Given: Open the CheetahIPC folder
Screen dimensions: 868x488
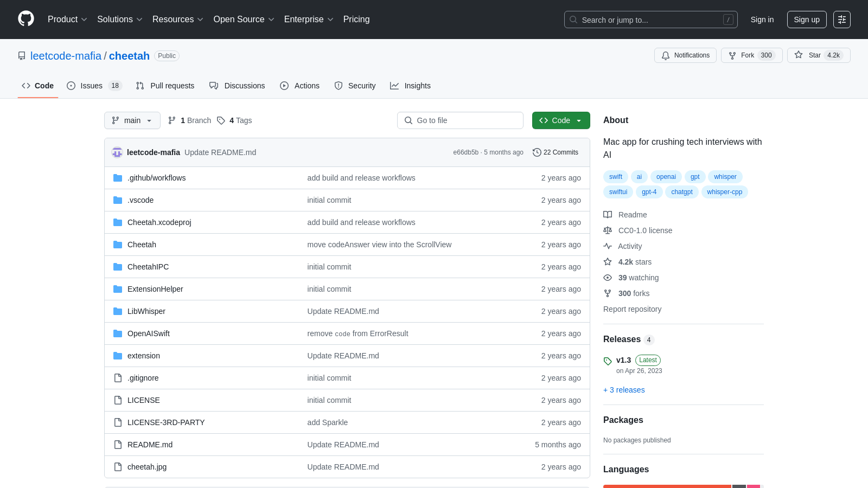Looking at the screenshot, I should (x=148, y=267).
